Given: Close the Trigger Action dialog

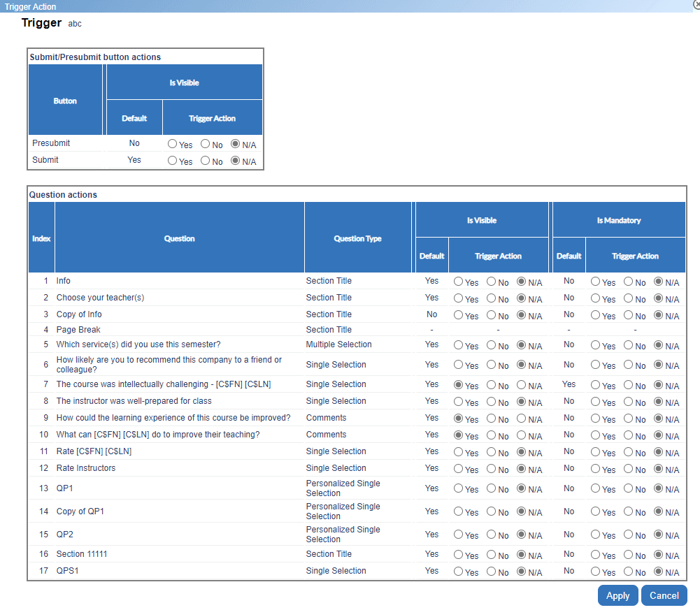Looking at the screenshot, I should 697,4.
